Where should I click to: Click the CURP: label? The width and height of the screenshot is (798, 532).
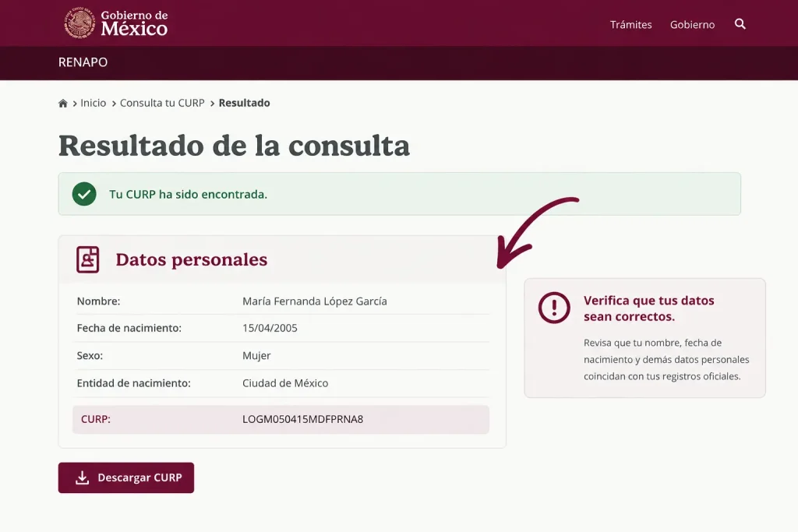(x=96, y=419)
